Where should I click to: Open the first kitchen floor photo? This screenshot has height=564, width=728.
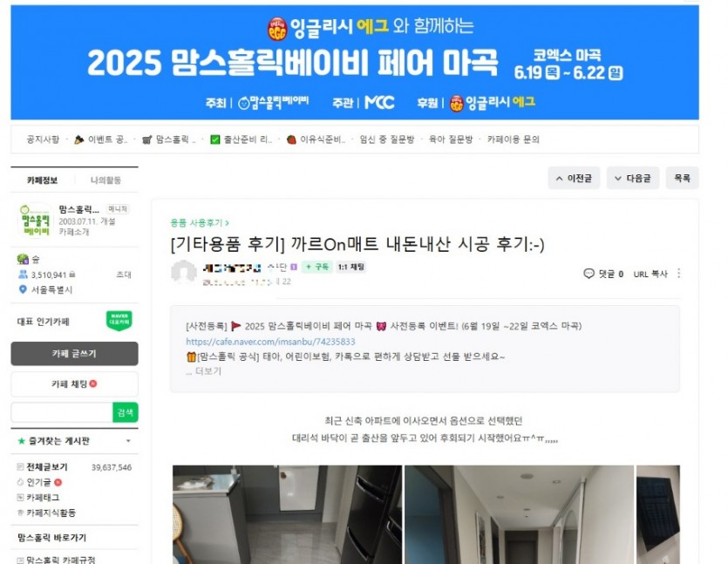(288, 514)
